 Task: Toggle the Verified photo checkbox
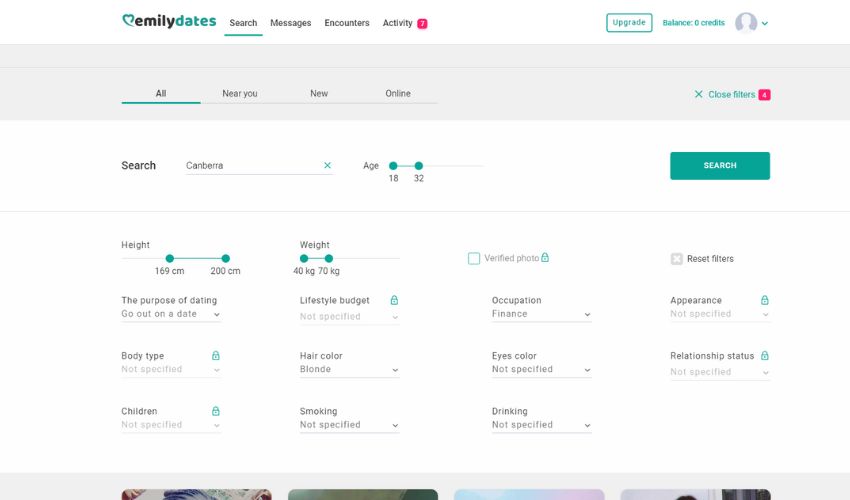point(474,258)
